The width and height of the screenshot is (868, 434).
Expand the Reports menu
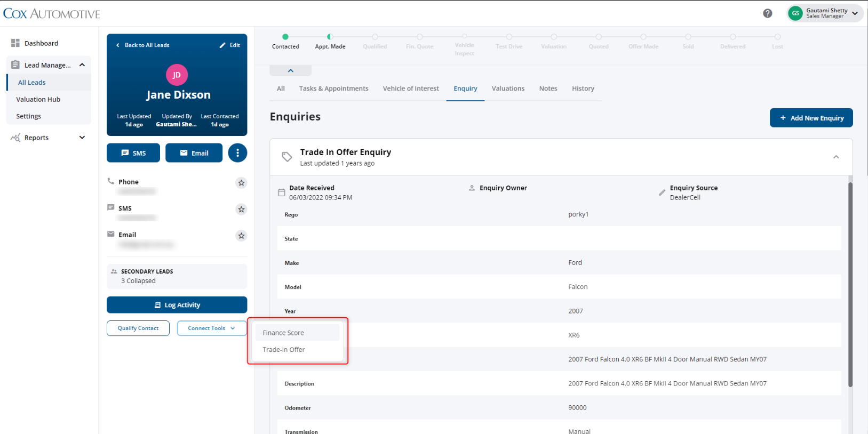pyautogui.click(x=82, y=138)
